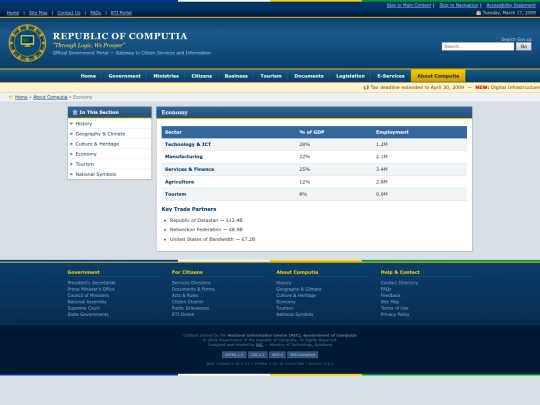
Task: Open the Home link in top utility bar
Action: click(x=13, y=13)
